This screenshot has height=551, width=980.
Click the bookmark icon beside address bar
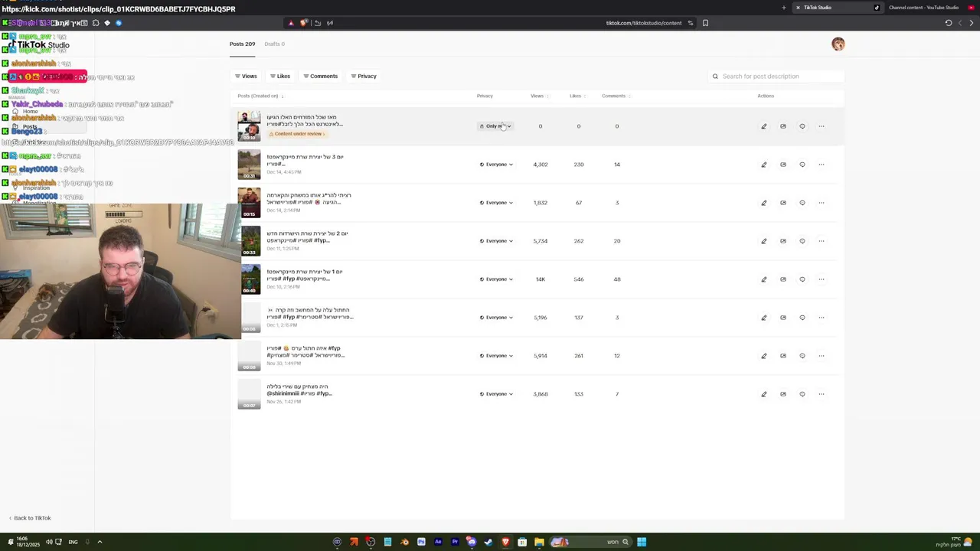705,23
